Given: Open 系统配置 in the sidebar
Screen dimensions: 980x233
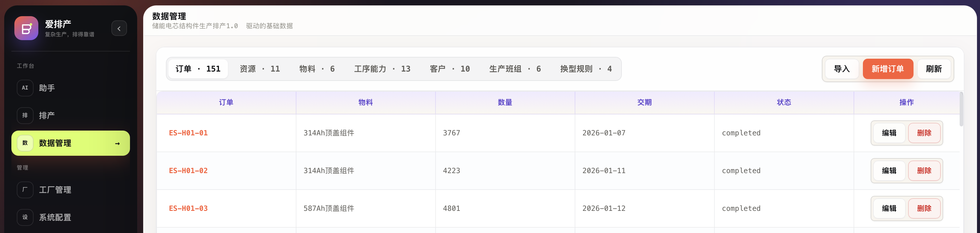Looking at the screenshot, I should tap(71, 217).
